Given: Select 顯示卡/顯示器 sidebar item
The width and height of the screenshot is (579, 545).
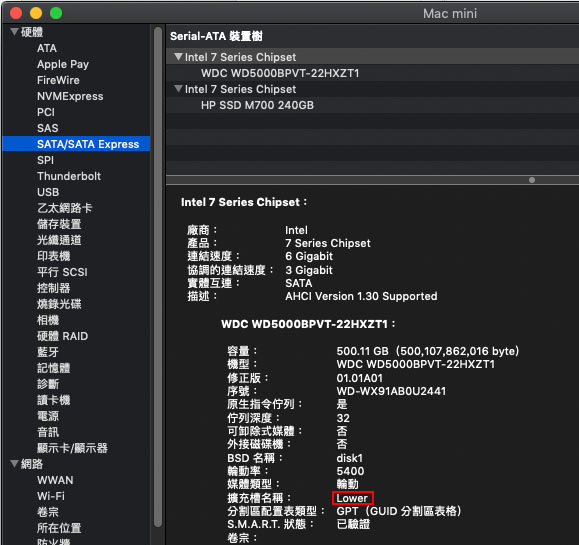Looking at the screenshot, I should [72, 448].
